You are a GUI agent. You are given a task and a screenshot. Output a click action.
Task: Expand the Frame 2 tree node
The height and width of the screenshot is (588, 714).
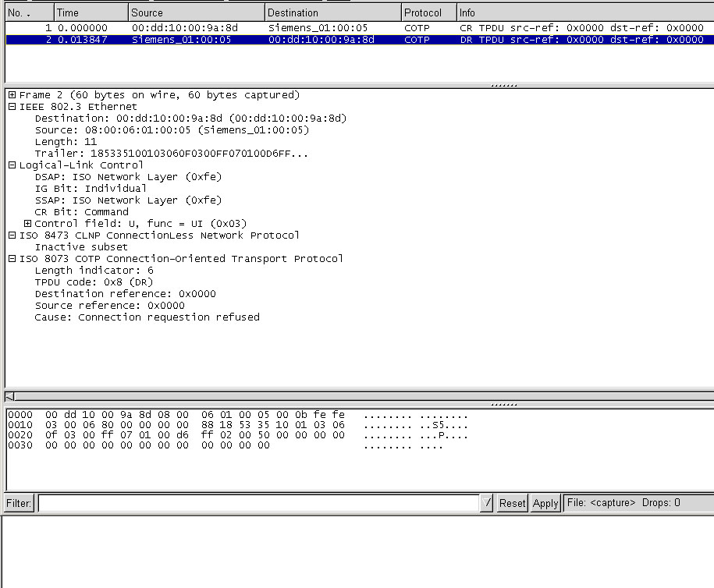(x=12, y=95)
